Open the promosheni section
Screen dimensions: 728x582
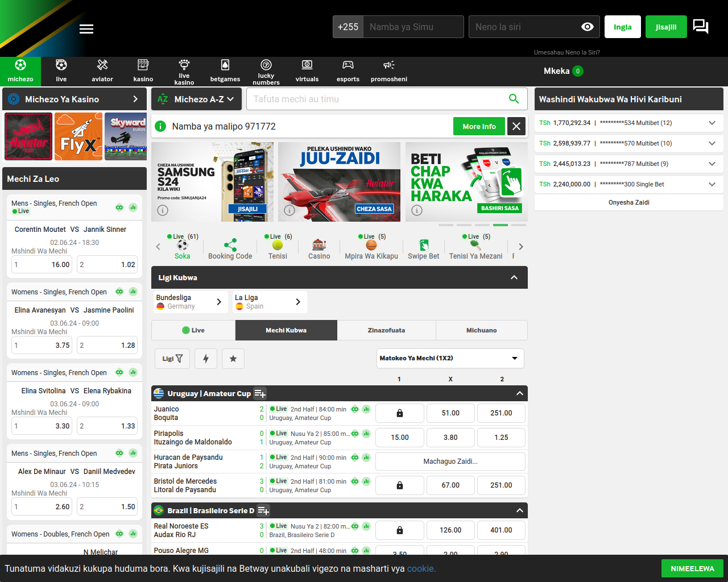389,71
